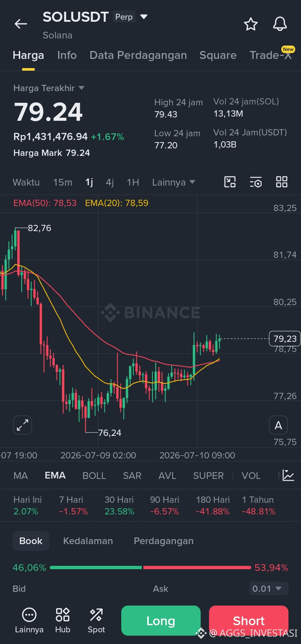The image size is (301, 644).
Task: Tap the 53,94% ask percentage
Action: tap(271, 568)
